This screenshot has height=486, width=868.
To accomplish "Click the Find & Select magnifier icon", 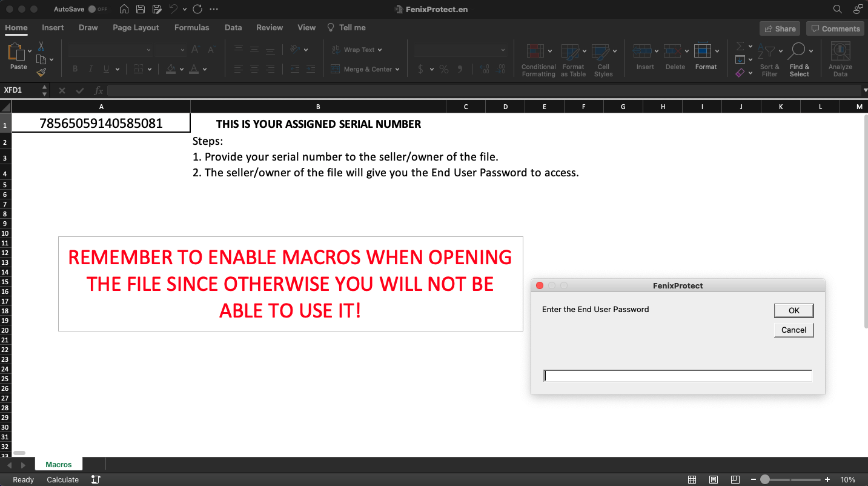I will click(797, 51).
